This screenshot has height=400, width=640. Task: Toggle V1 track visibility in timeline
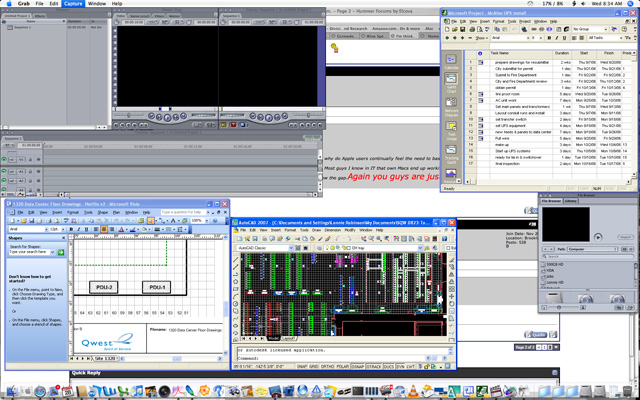[x=5, y=159]
